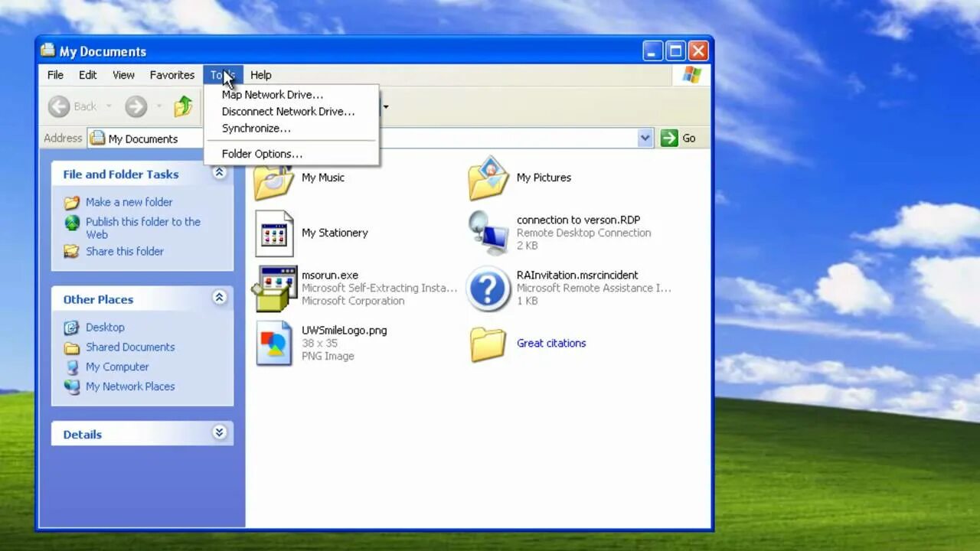Click the Make a new folder link
This screenshot has width=980, height=551.
point(129,202)
